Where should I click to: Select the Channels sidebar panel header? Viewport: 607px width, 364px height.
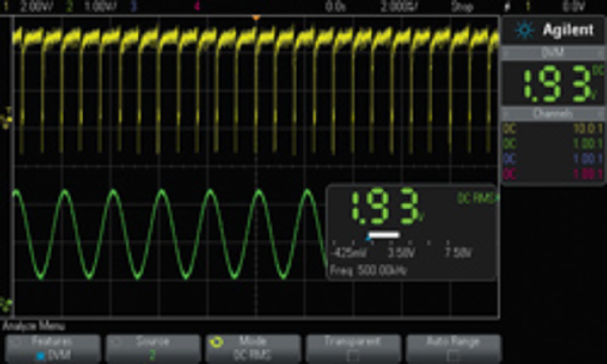coord(553,113)
